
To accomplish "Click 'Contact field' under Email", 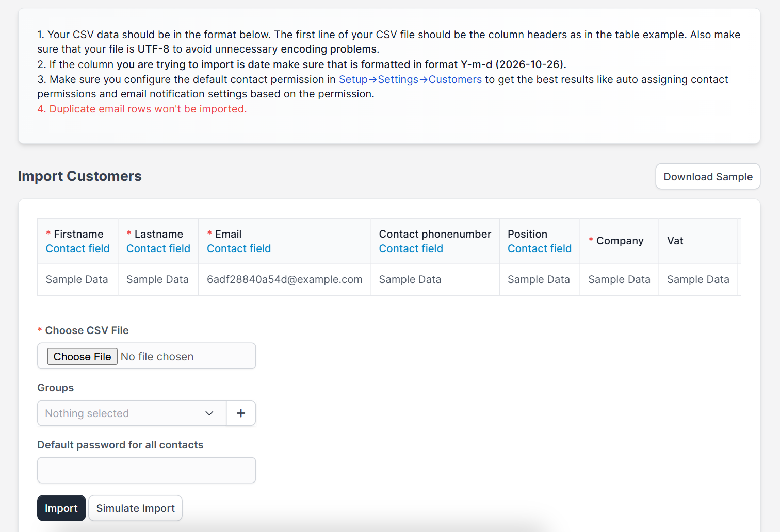I will [x=239, y=248].
